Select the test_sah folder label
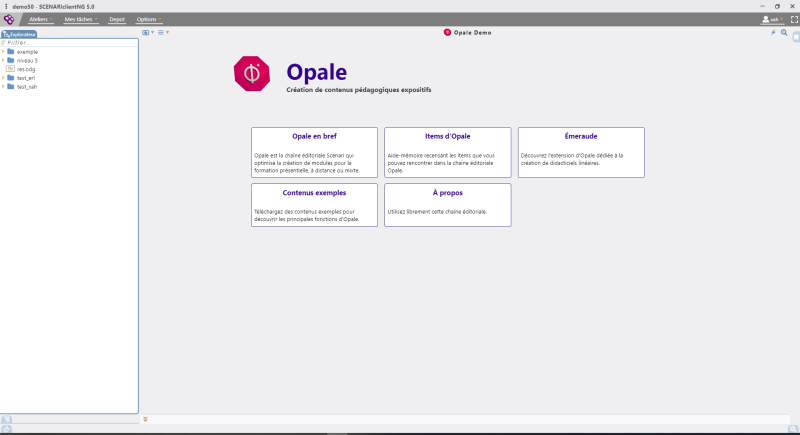This screenshot has height=435, width=800. [x=27, y=87]
